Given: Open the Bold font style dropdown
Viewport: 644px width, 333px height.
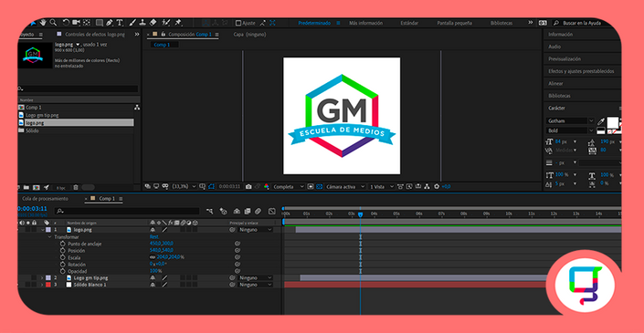Looking at the screenshot, I should point(571,130).
